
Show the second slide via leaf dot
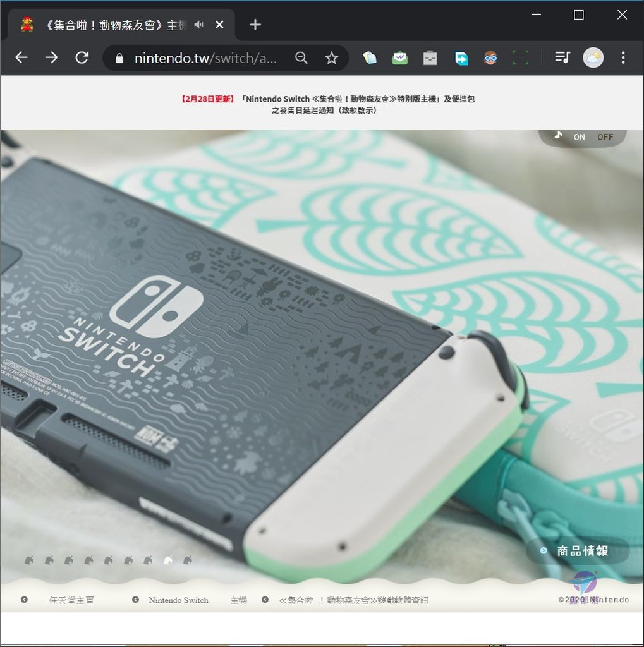pyautogui.click(x=49, y=560)
